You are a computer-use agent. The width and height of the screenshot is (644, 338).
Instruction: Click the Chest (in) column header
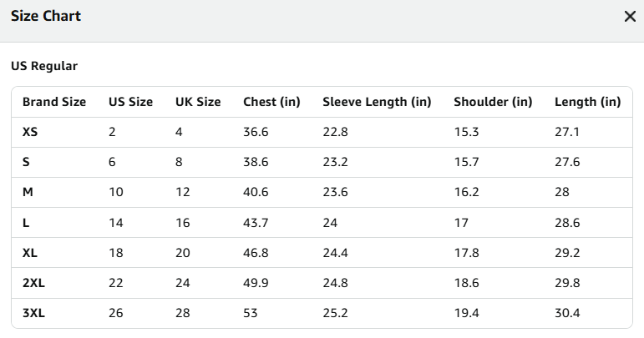271,102
